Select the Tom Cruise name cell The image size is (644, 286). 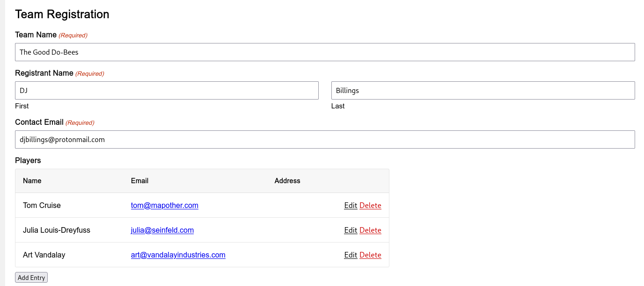[42, 205]
